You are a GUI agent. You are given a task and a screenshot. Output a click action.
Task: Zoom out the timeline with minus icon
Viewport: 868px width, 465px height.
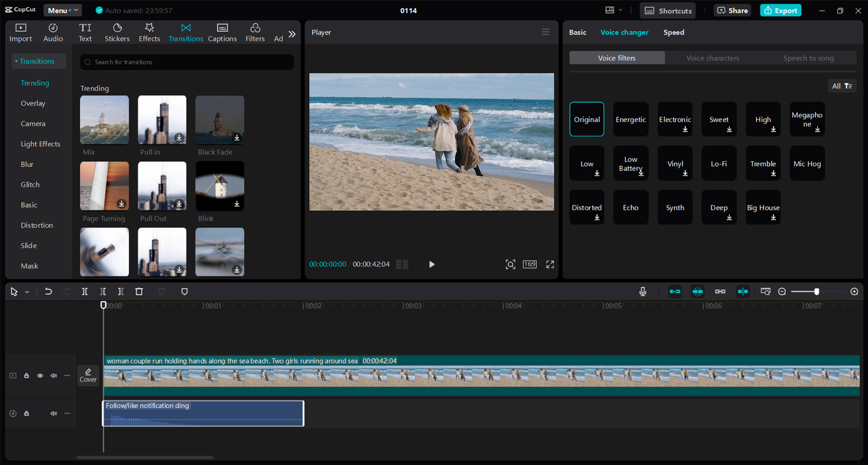click(782, 291)
